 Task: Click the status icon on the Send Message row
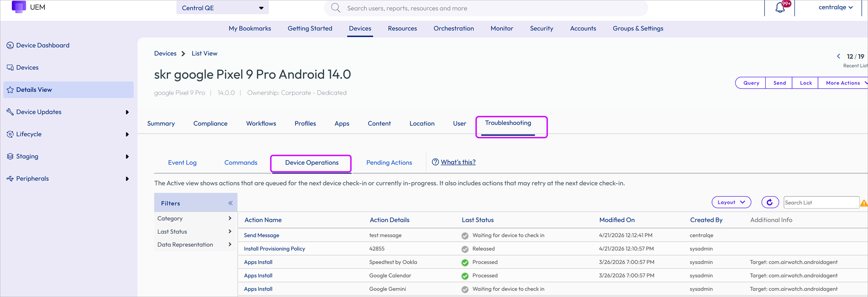465,235
